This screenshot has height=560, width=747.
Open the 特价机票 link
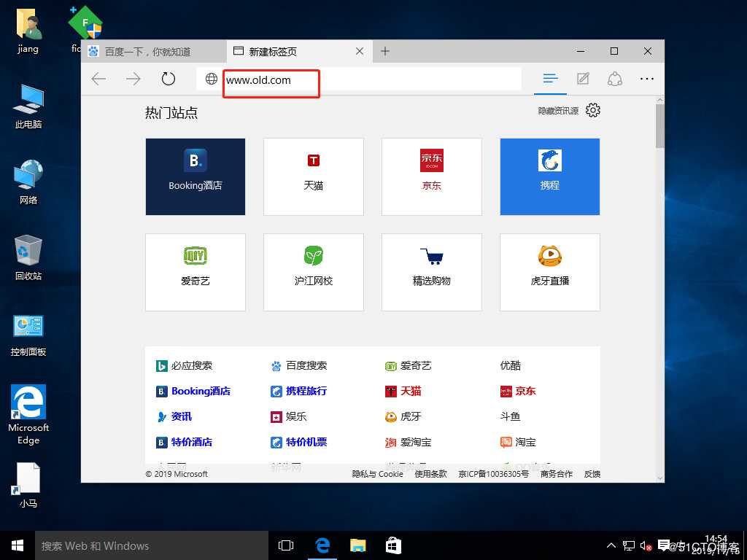[x=298, y=443]
